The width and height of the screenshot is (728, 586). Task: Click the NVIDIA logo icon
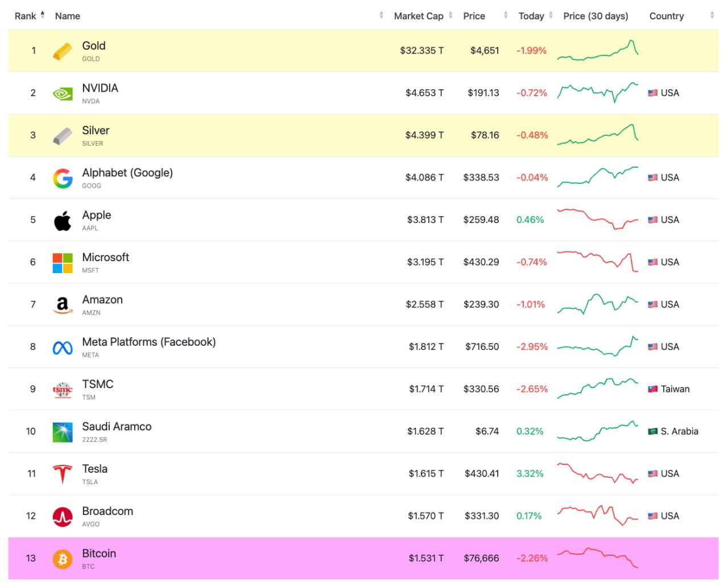[63, 93]
